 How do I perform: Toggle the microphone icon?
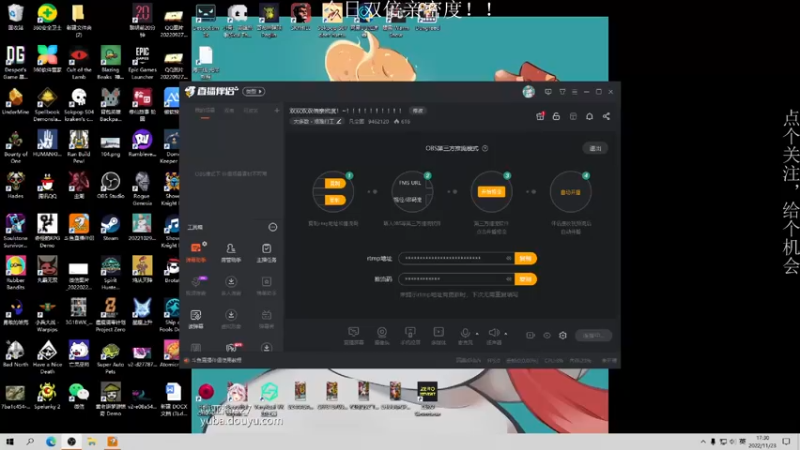(465, 334)
